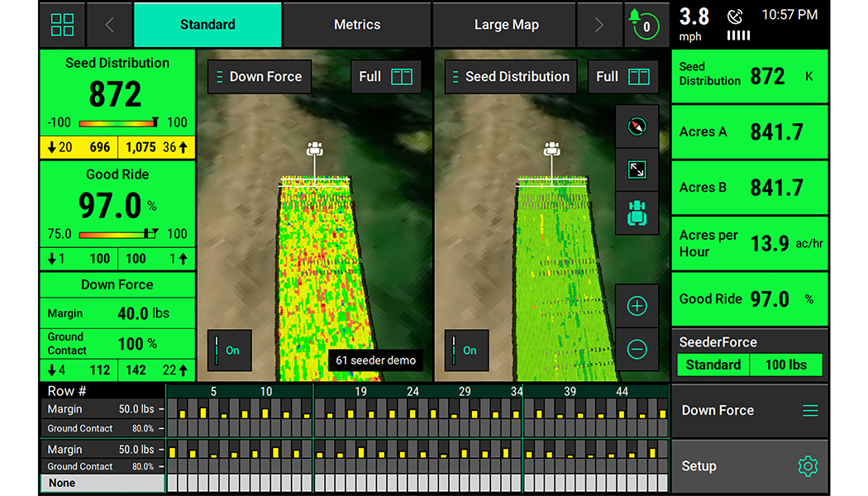Click the SeederForce Standard button
The image size is (868, 496).
pos(713,365)
